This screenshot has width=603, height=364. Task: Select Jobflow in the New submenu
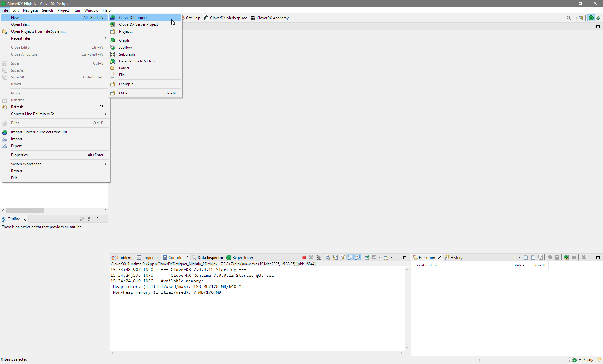125,47
